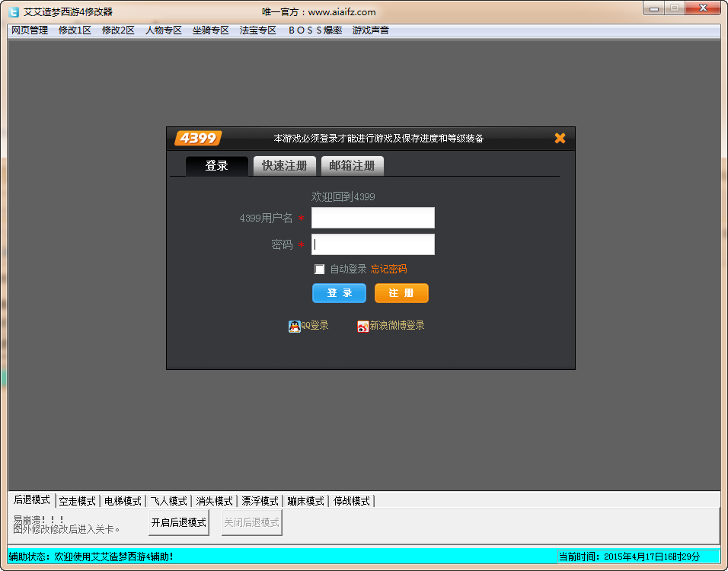This screenshot has height=571, width=728.
Task: Click the blue 登录 login button
Action: point(339,292)
